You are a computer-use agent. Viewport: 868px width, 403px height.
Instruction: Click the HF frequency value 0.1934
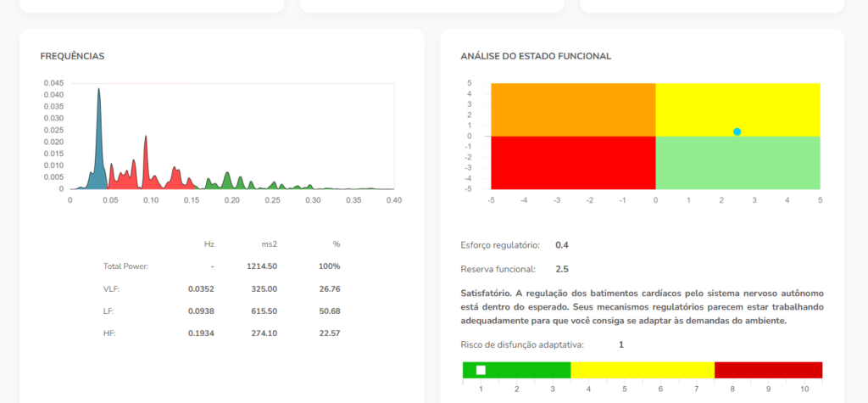coord(201,333)
